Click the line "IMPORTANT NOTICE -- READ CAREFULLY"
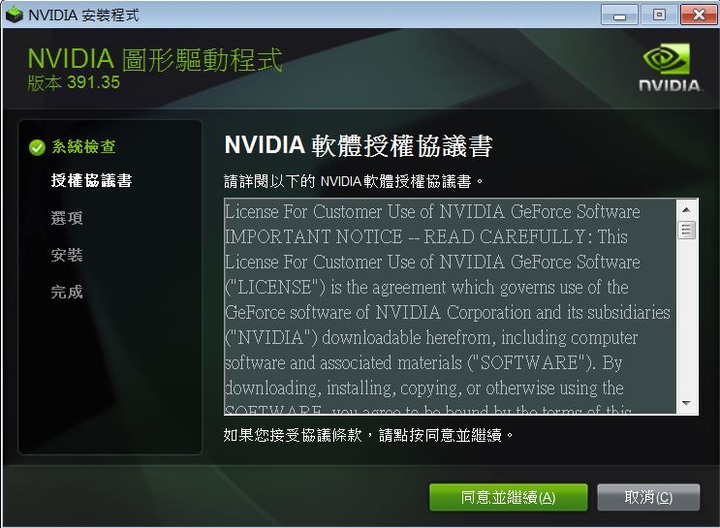 (405, 237)
